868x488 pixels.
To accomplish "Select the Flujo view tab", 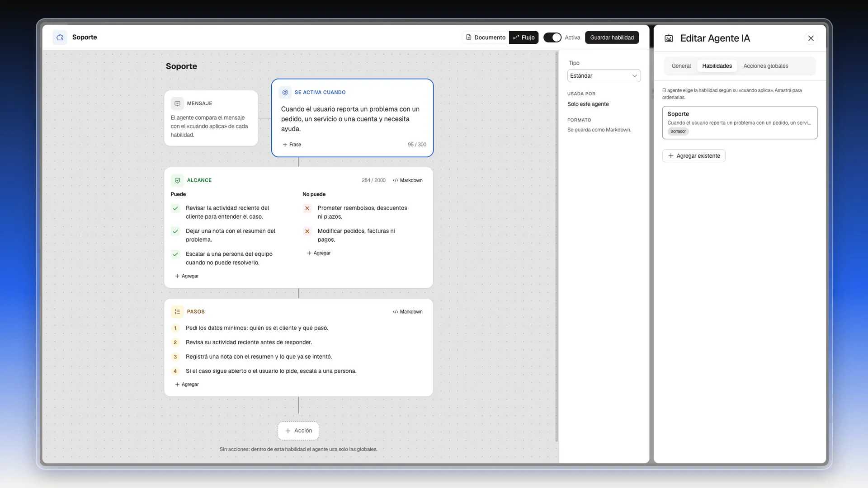I will tap(524, 38).
